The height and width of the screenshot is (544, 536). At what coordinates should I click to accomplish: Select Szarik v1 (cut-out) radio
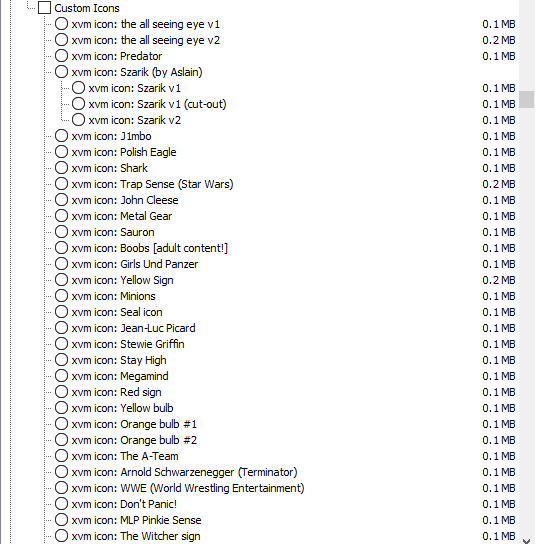click(78, 104)
